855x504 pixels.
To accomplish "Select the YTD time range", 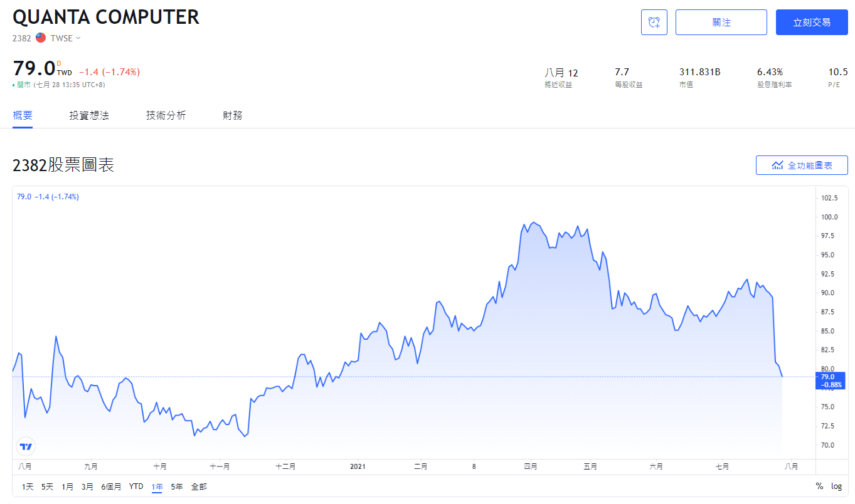I will tap(136, 486).
